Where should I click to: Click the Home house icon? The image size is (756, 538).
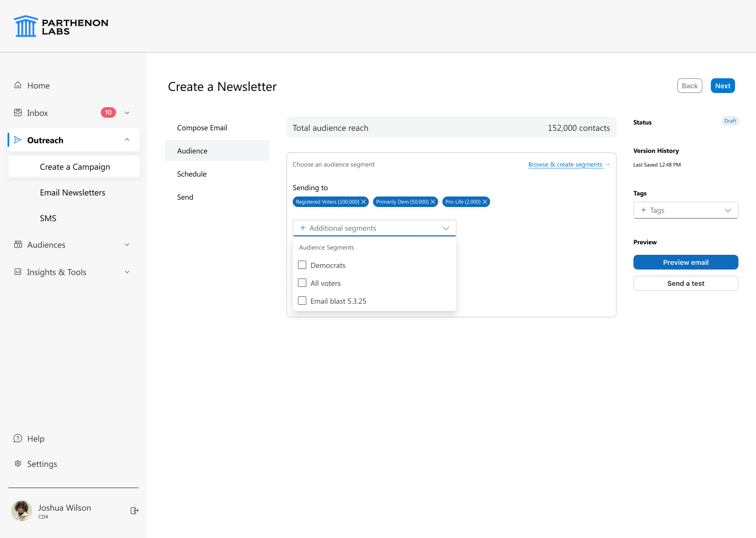[18, 85]
